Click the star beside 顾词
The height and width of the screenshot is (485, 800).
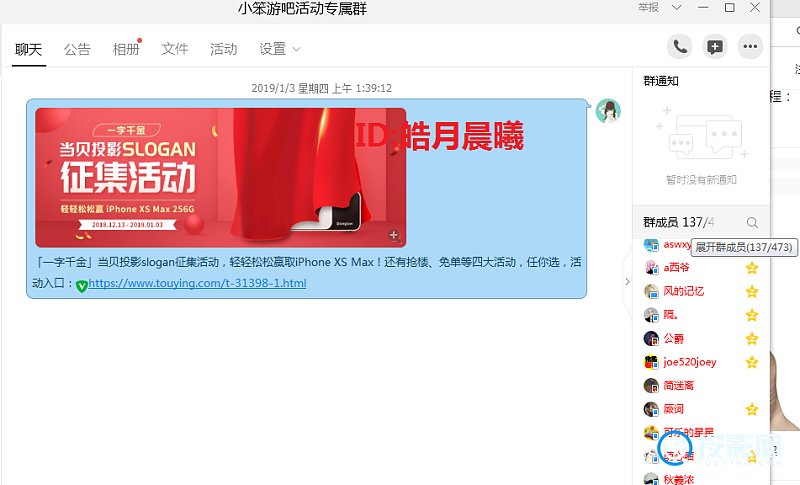[752, 409]
